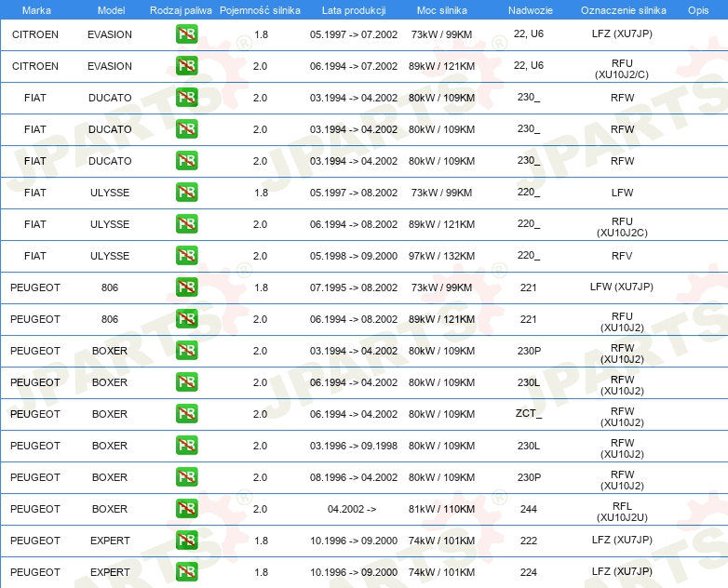Select '221' in the Peugeot 806 1.8 row

pos(529,287)
